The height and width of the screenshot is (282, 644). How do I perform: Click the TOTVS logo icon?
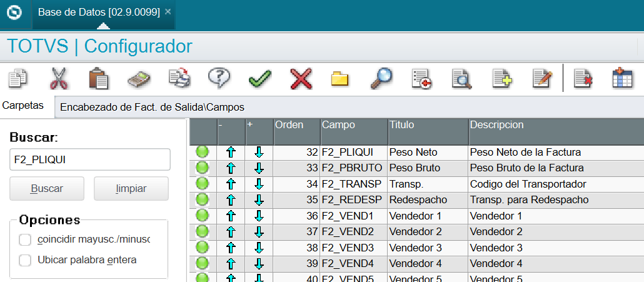[x=14, y=14]
